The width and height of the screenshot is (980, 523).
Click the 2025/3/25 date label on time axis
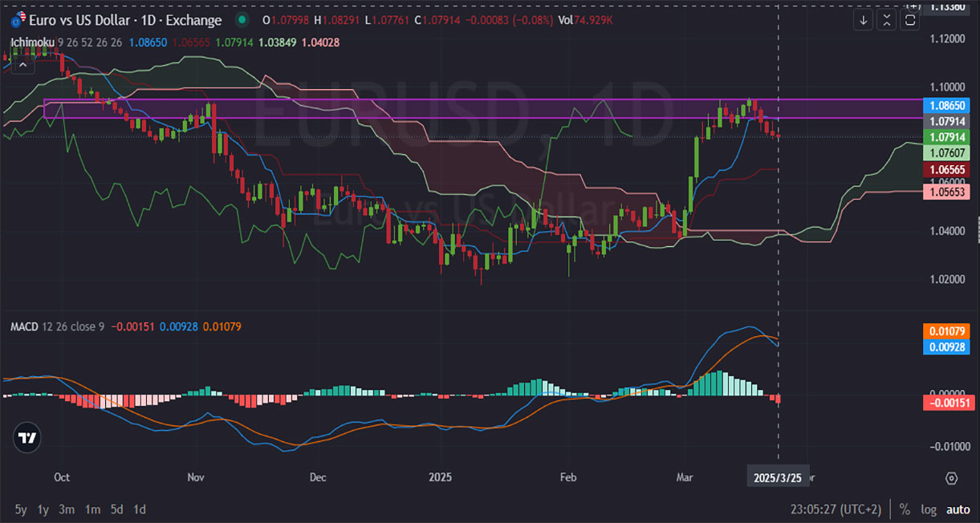(x=779, y=477)
